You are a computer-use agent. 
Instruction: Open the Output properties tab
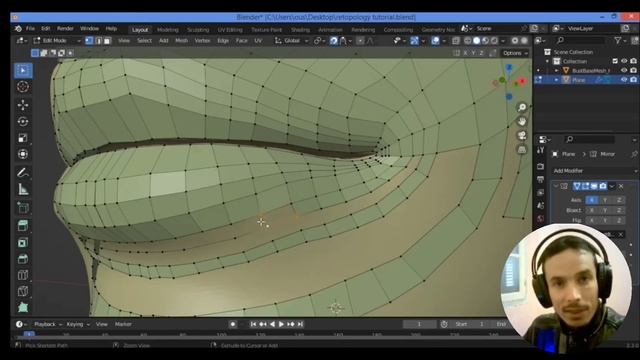pos(541,179)
